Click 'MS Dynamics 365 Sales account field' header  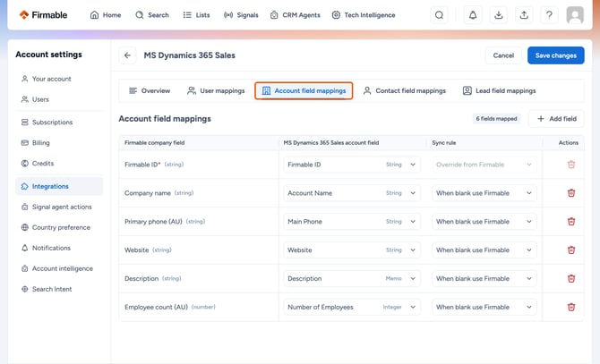[x=331, y=142]
